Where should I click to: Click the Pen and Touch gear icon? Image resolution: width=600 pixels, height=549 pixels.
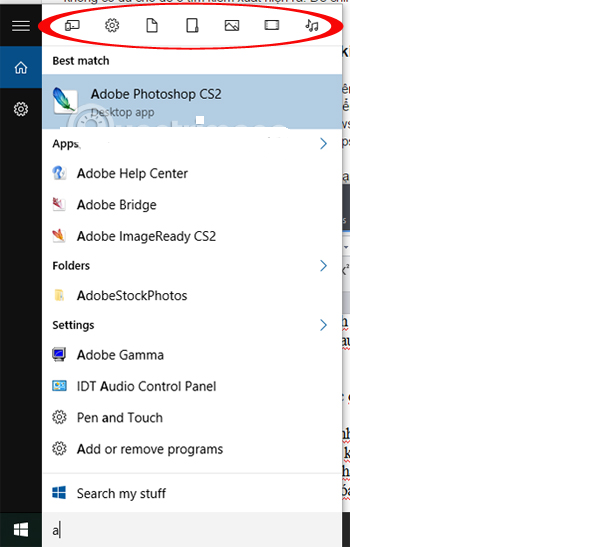click(59, 417)
